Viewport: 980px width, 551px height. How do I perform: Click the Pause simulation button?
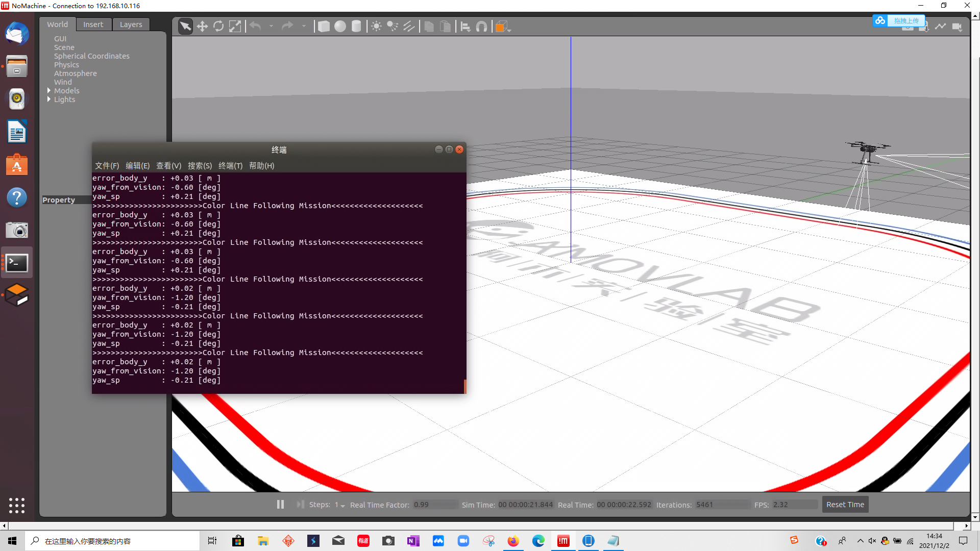(x=281, y=505)
